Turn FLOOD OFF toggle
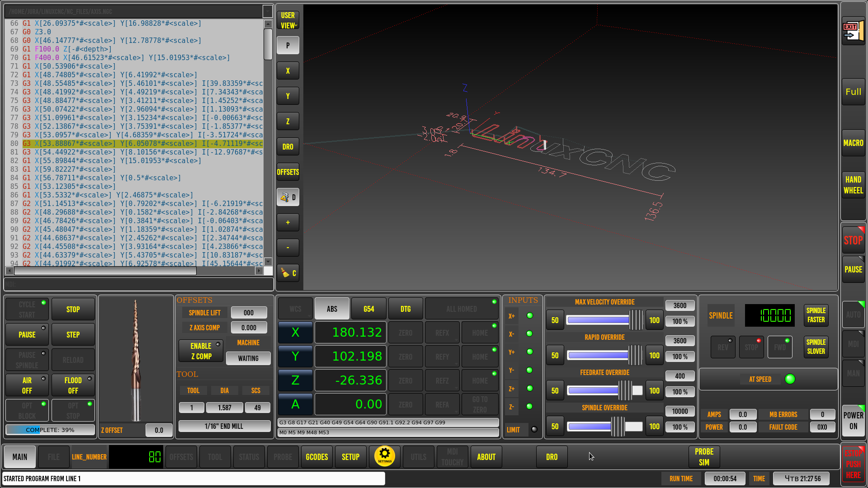This screenshot has width=868, height=488. pyautogui.click(x=73, y=385)
